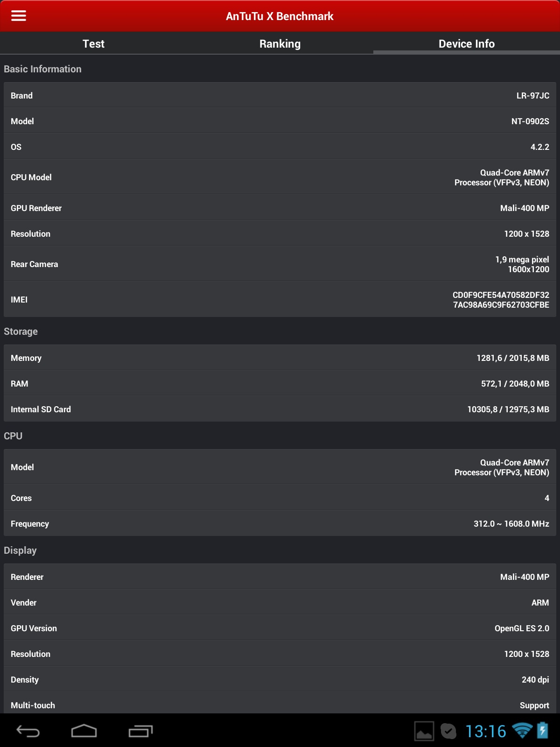Select the CPU Frequency row
The image size is (560, 747).
[x=280, y=524]
